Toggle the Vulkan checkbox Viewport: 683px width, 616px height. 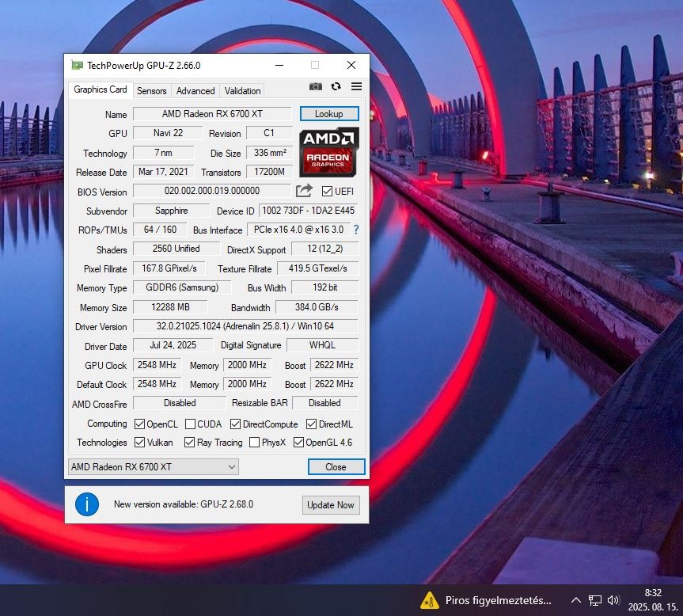click(139, 442)
